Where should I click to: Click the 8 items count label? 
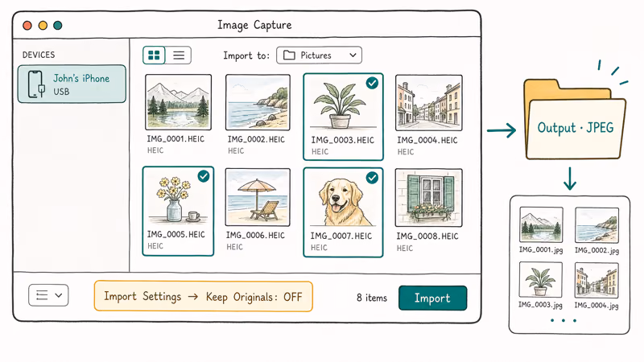point(372,298)
